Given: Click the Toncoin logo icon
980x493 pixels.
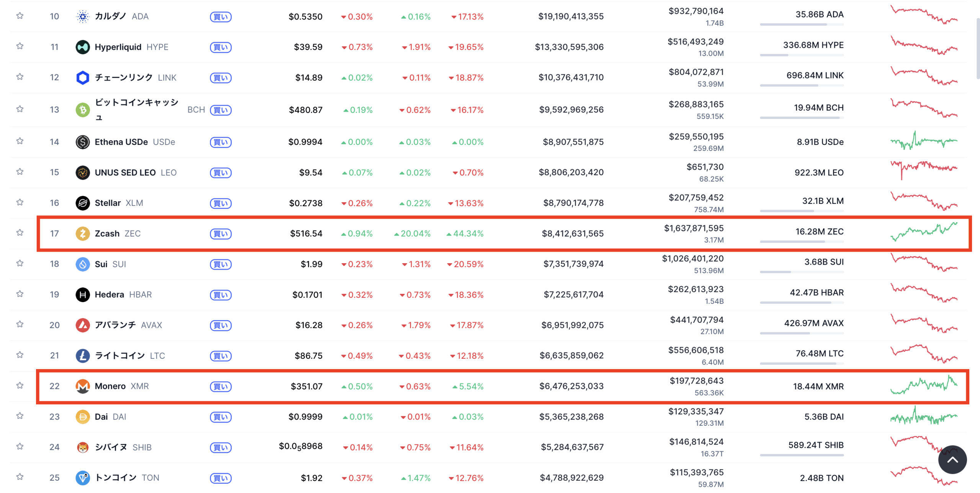Looking at the screenshot, I should coord(82,478).
